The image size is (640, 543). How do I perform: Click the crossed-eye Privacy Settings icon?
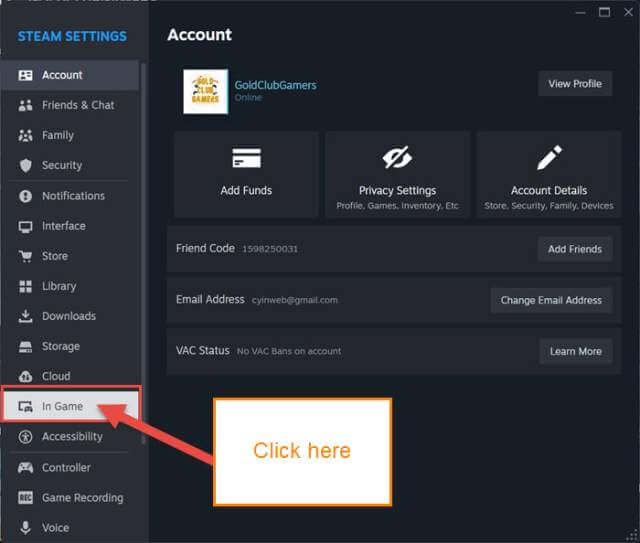point(397,157)
